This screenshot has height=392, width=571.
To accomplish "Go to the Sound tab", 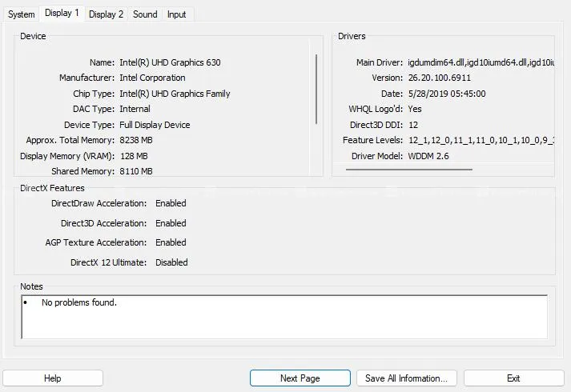I will coord(145,14).
